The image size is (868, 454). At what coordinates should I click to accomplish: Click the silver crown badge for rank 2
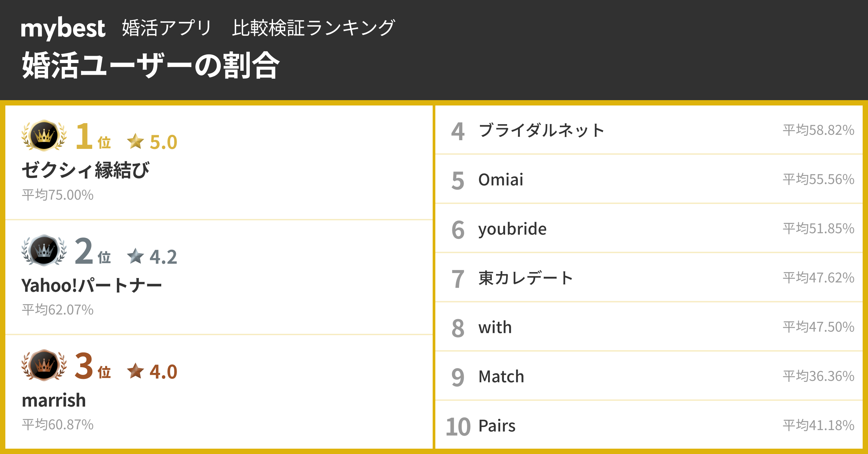pos(44,250)
